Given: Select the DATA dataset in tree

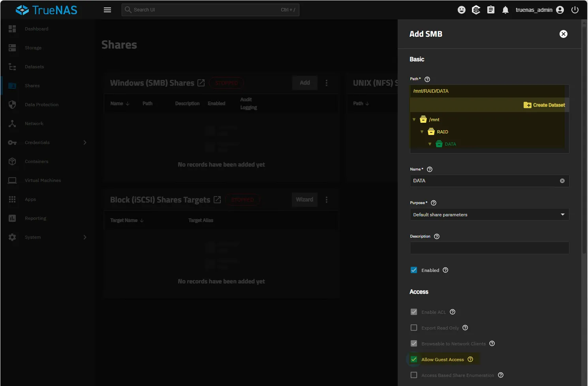Looking at the screenshot, I should click(x=450, y=144).
